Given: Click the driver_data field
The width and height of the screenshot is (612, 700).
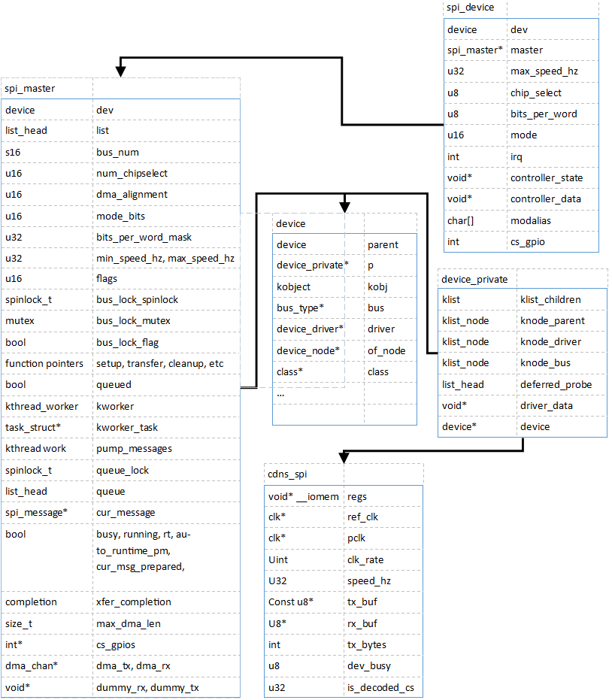Looking at the screenshot, I should tap(547, 405).
